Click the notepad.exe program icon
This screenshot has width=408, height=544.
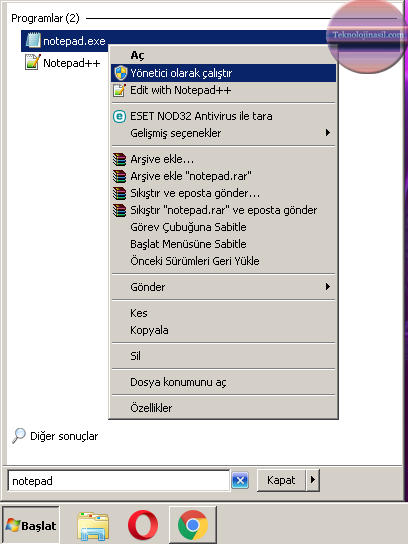point(33,40)
